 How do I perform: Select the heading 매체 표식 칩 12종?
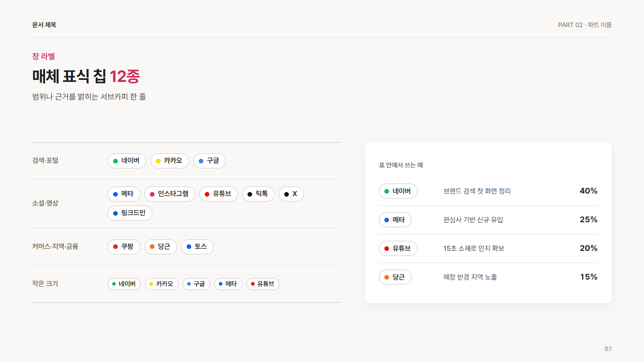click(86, 76)
